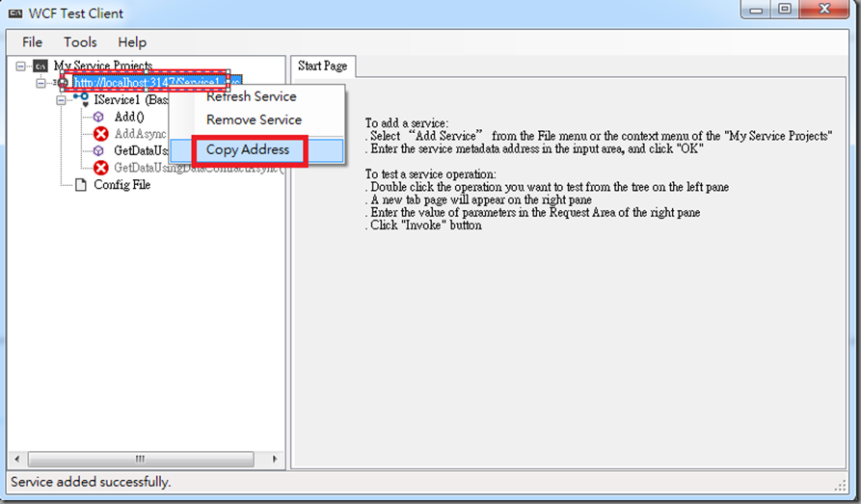Image resolution: width=861 pixels, height=504 pixels.
Task: Click the tree pane horizontal scrollbar thumb
Action: tap(141, 459)
